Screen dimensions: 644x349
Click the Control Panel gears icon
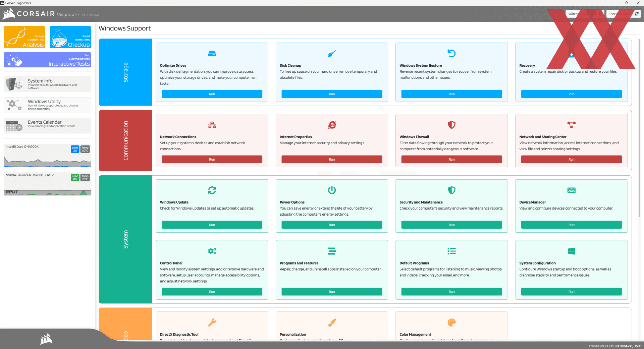[212, 251]
